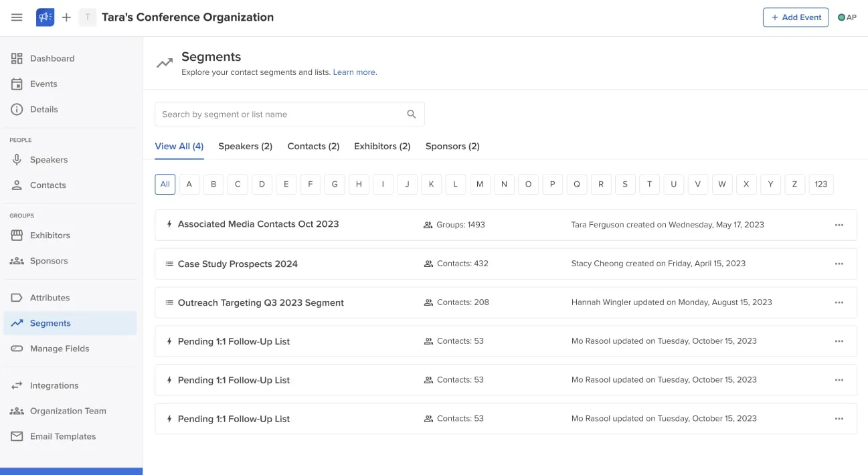Click the Exhibitors storefront icon
The height and width of the screenshot is (475, 868).
click(17, 235)
